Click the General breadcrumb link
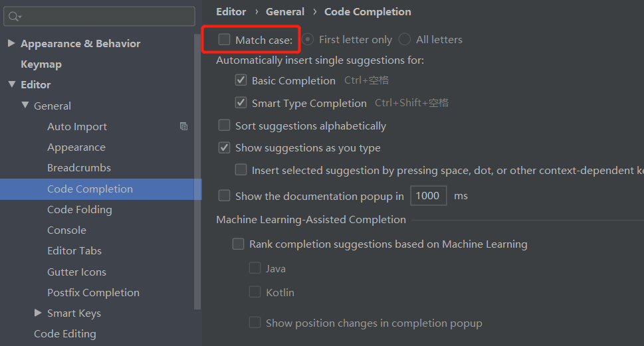 [285, 12]
